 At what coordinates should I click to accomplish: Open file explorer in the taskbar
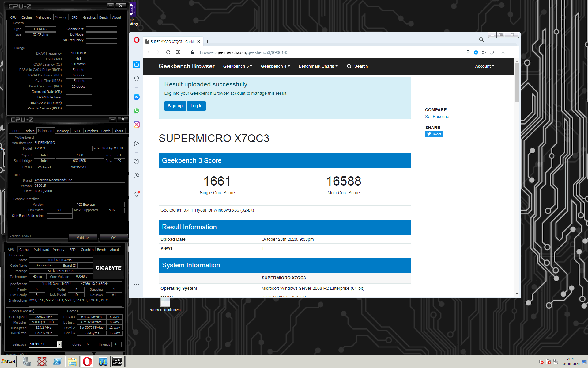(x=73, y=362)
